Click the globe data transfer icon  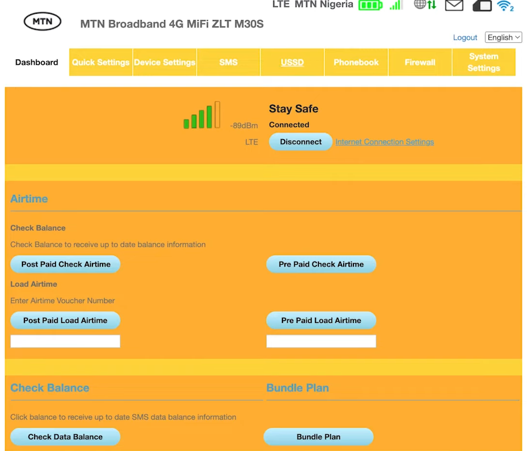click(x=425, y=5)
